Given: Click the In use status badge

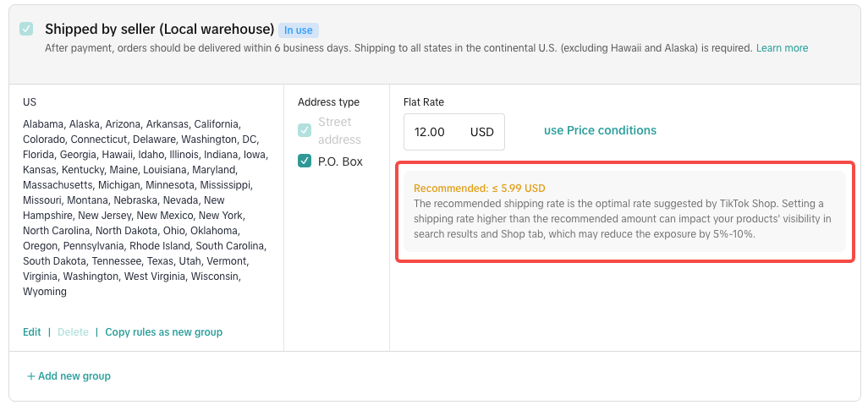Looking at the screenshot, I should [298, 30].
